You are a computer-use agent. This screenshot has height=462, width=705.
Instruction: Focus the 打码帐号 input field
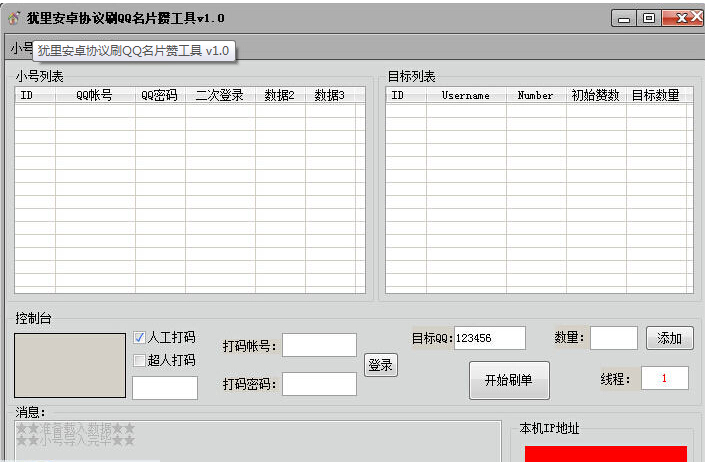click(319, 345)
